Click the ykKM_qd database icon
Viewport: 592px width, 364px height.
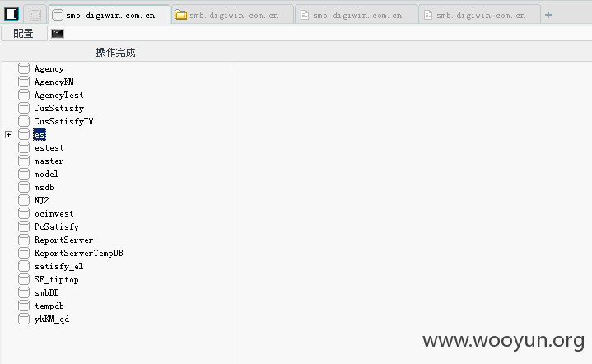click(x=24, y=319)
